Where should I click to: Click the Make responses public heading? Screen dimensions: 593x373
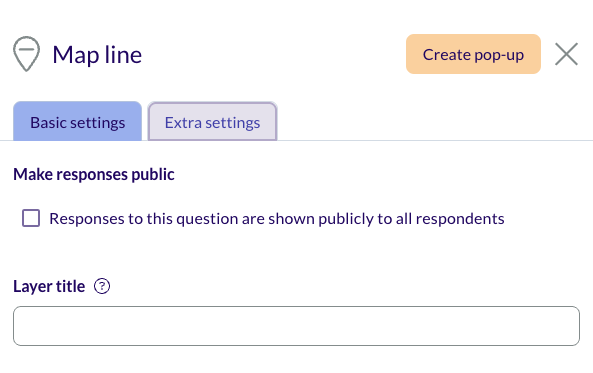[x=94, y=174]
